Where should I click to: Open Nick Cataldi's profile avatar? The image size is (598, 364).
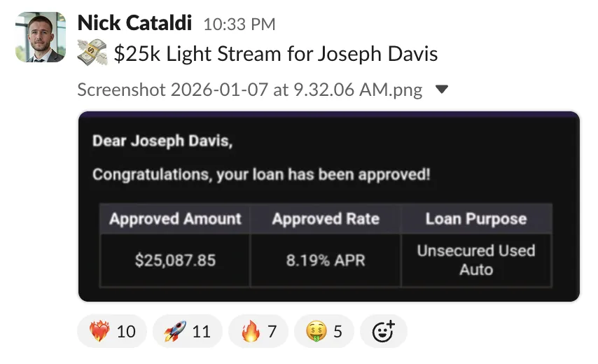pyautogui.click(x=41, y=37)
